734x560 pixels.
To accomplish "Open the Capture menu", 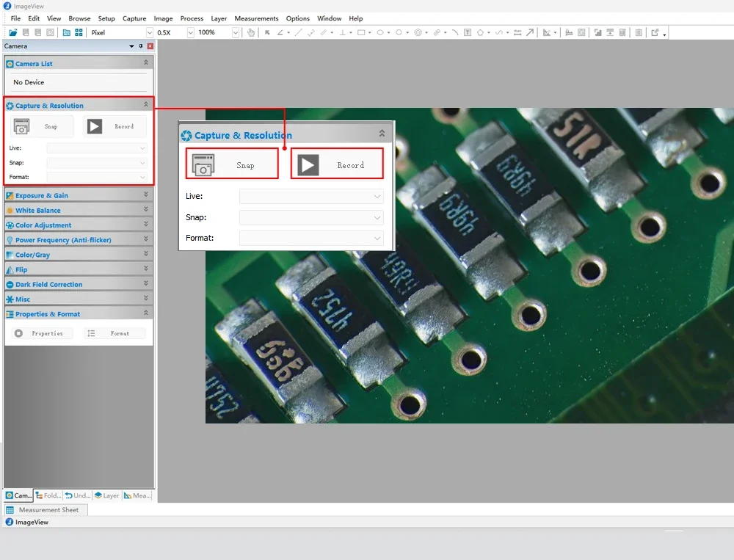I will [x=134, y=18].
